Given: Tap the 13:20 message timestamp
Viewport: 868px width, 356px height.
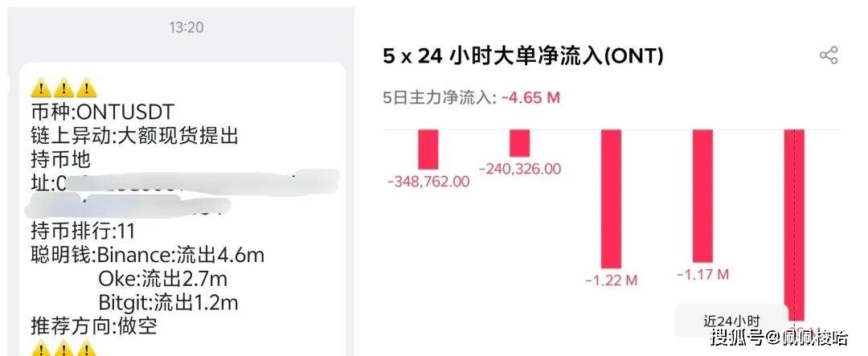Looking at the screenshot, I should (x=186, y=27).
